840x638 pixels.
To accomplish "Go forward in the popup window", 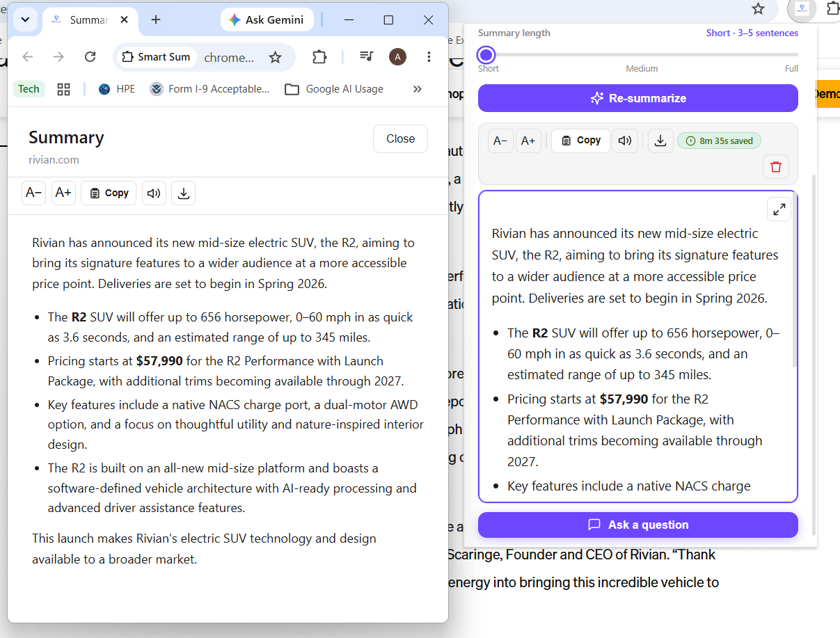I will coord(58,57).
